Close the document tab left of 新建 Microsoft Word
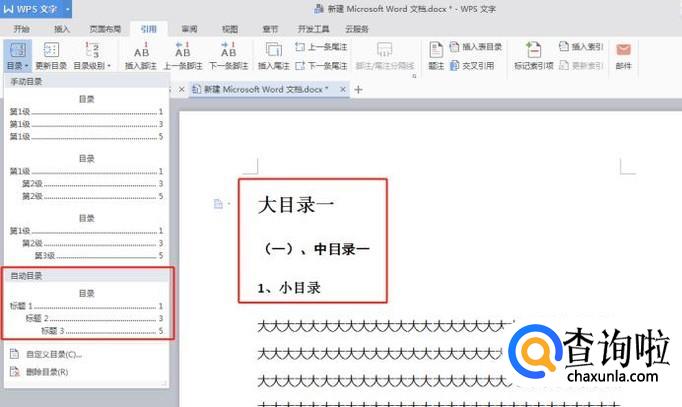682x407 pixels. (182, 89)
